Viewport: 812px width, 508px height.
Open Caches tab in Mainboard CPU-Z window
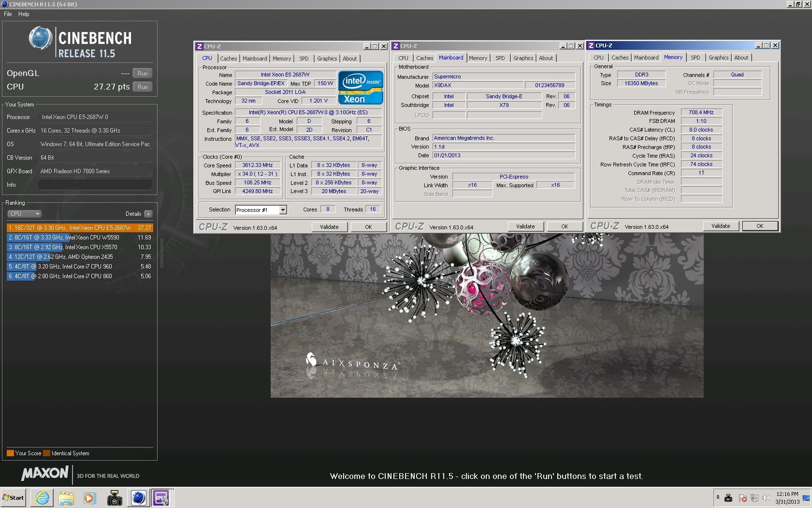point(425,58)
